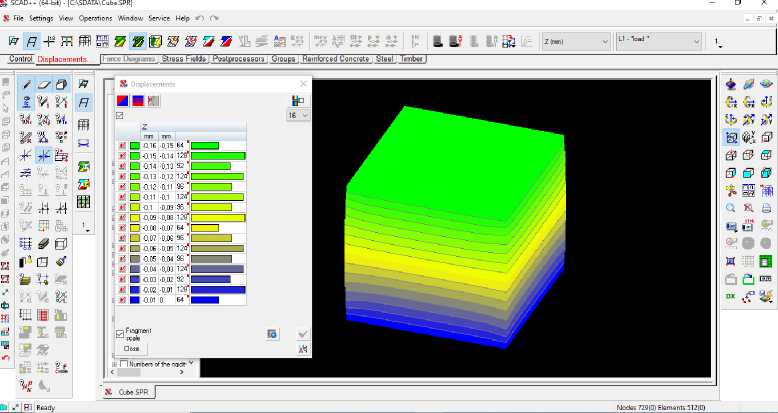This screenshot has height=413, width=778.
Task: Click the red and blue arrows grid icon
Action: coord(509,41)
